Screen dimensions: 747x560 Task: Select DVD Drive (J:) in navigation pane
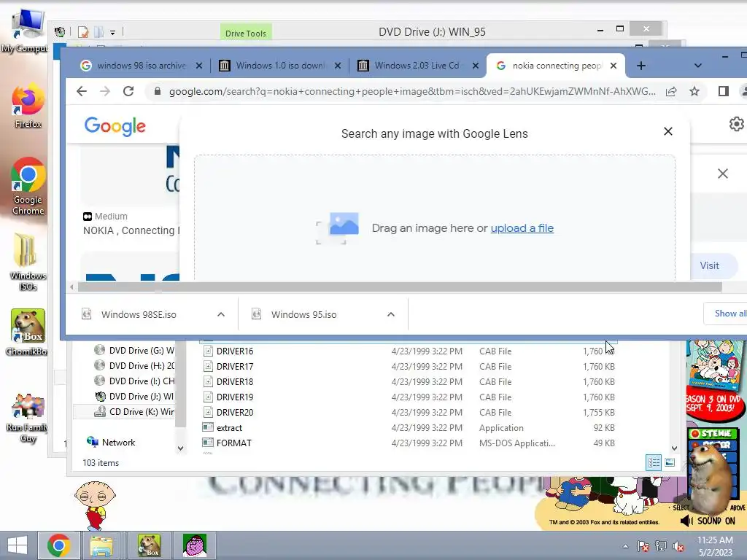134,396
